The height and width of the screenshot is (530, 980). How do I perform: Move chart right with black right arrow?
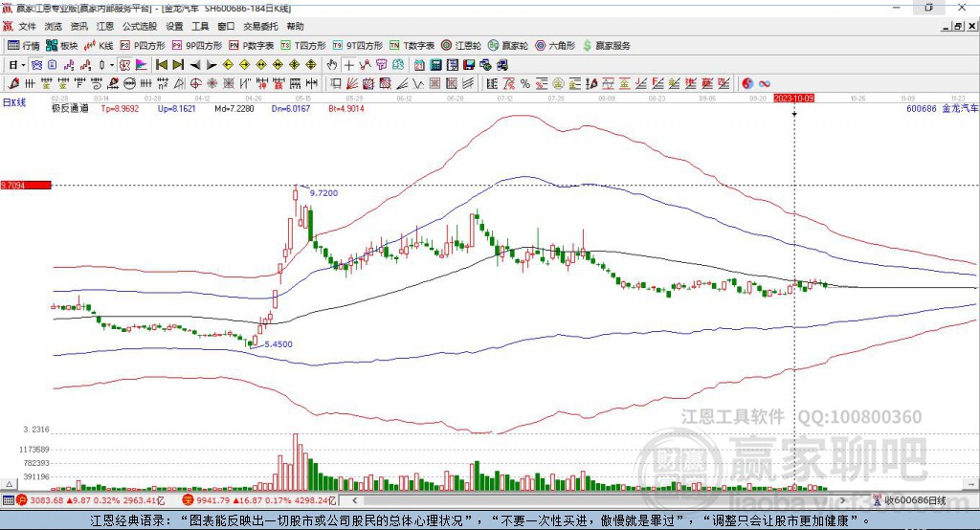[x=212, y=65]
